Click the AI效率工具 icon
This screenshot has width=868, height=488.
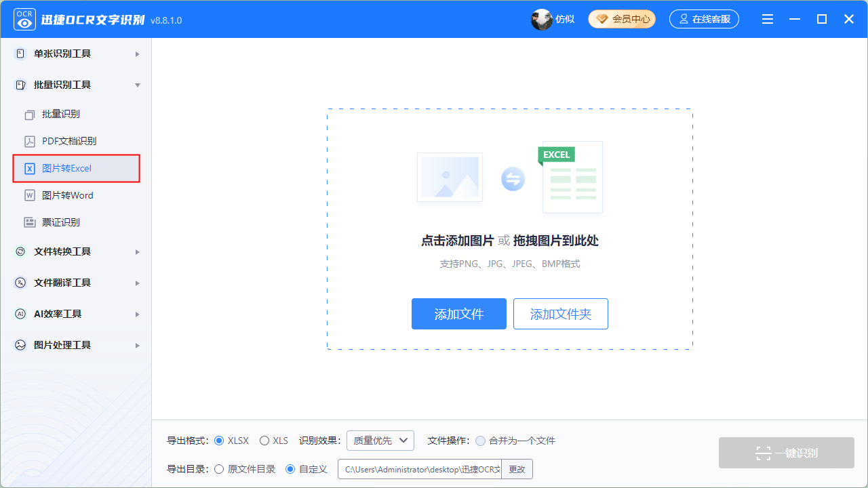tap(20, 314)
